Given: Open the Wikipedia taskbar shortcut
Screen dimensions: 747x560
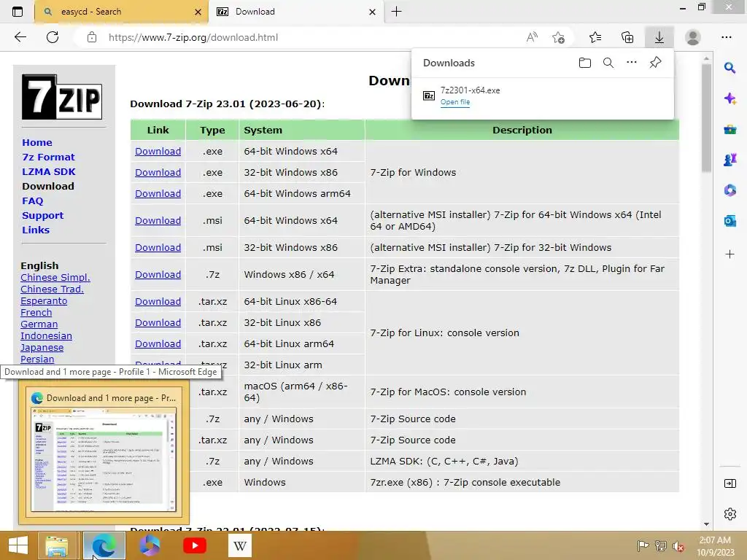Looking at the screenshot, I should click(239, 545).
